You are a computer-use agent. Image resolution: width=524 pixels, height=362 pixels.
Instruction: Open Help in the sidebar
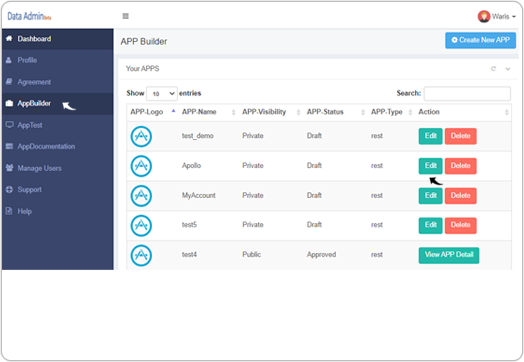tap(57, 211)
